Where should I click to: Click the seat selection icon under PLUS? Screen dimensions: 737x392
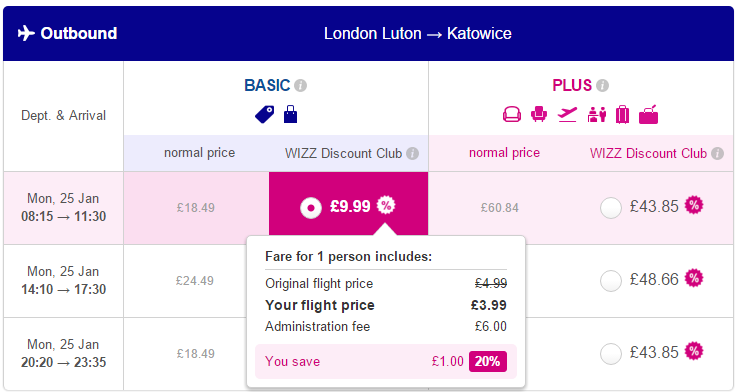[511, 114]
